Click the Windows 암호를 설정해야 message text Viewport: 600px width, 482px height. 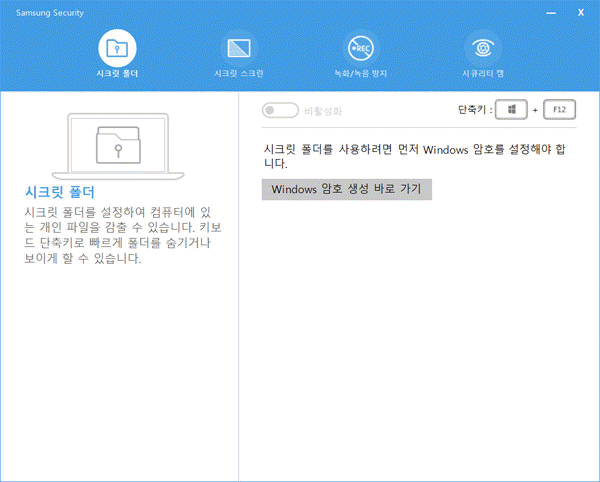click(415, 156)
